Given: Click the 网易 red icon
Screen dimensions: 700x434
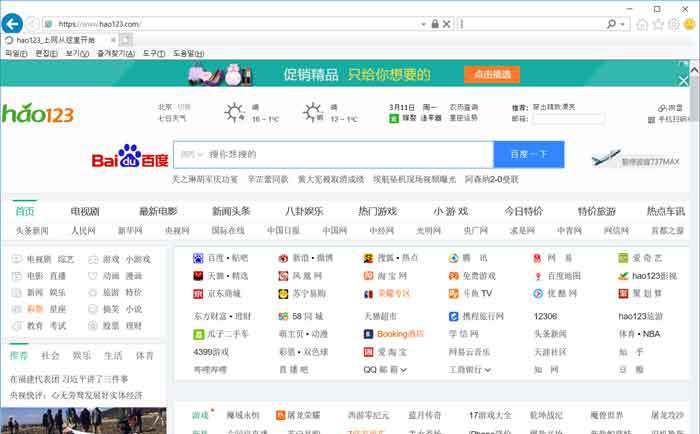Looking at the screenshot, I should coord(538,258).
